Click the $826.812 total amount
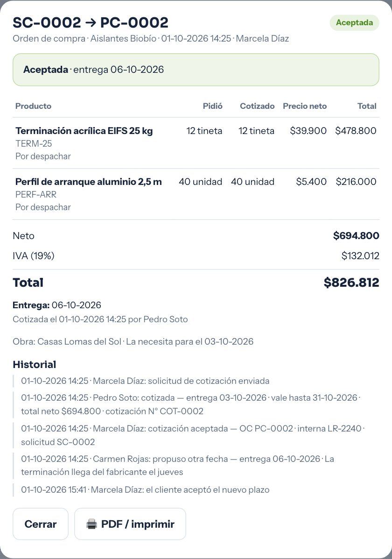Viewport: 392px width, 559px height. pos(351,283)
